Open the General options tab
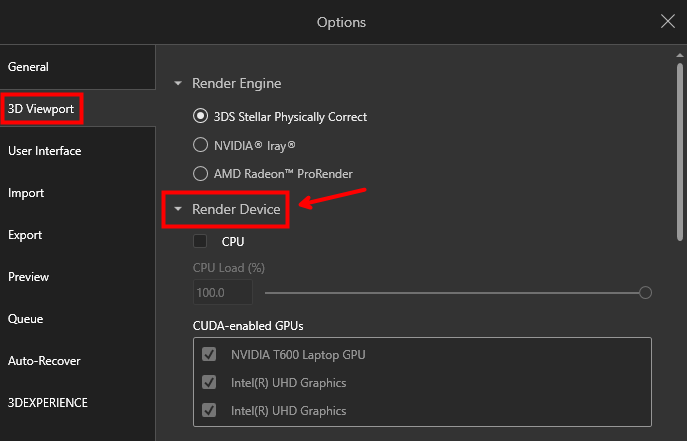Viewport: 687px width, 441px height. click(78, 67)
